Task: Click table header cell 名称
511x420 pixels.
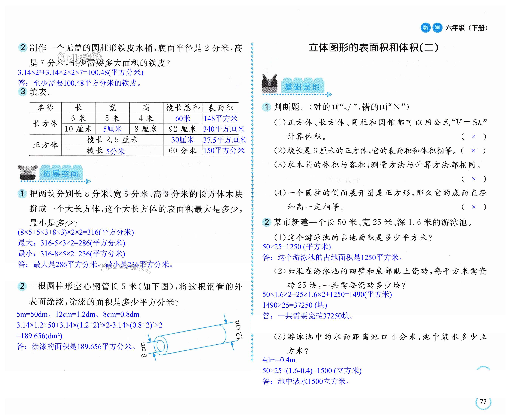Action: pyautogui.click(x=46, y=108)
